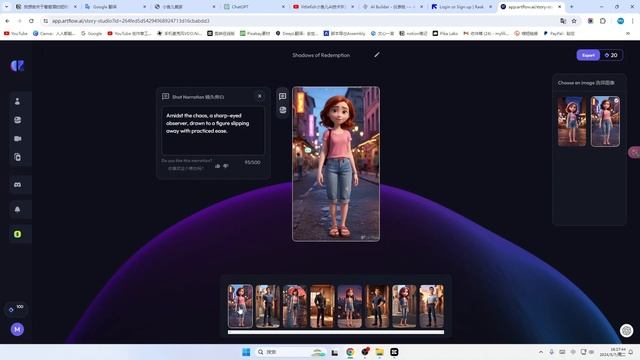Click the image edit icon below narration icon
The height and width of the screenshot is (360, 640).
point(282,110)
